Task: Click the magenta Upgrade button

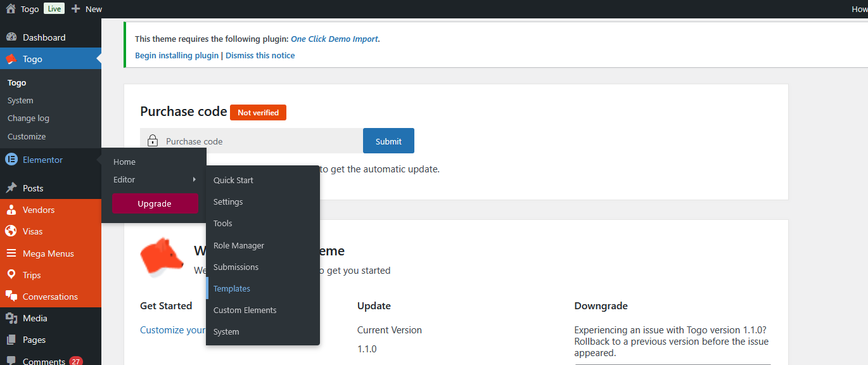Action: pyautogui.click(x=155, y=203)
